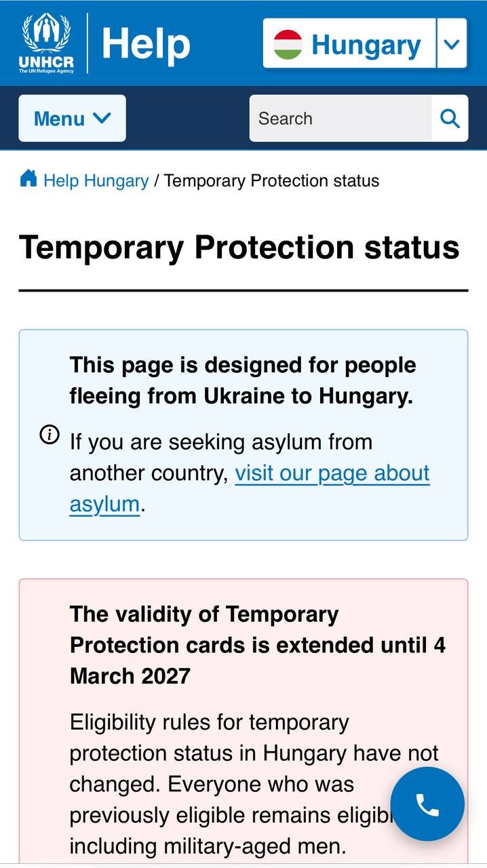Click the eligibility rules paragraph
This screenshot has height=868, width=487.
pyautogui.click(x=254, y=784)
